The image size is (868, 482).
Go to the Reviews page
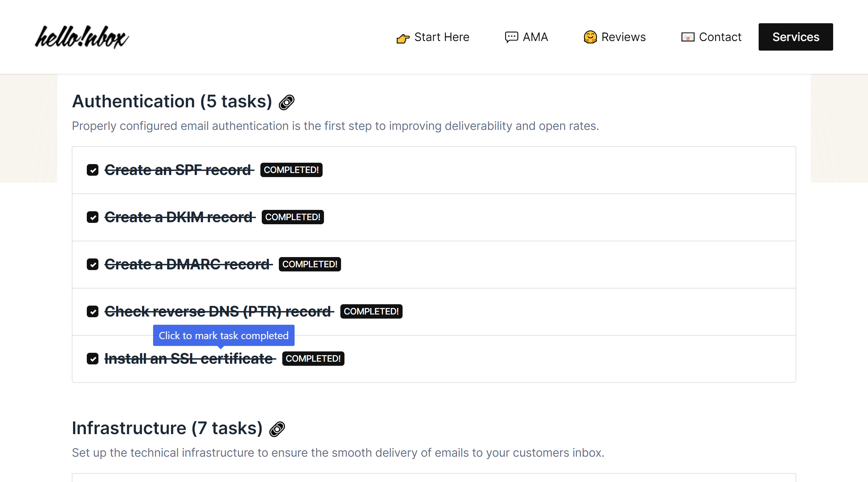[x=623, y=37]
